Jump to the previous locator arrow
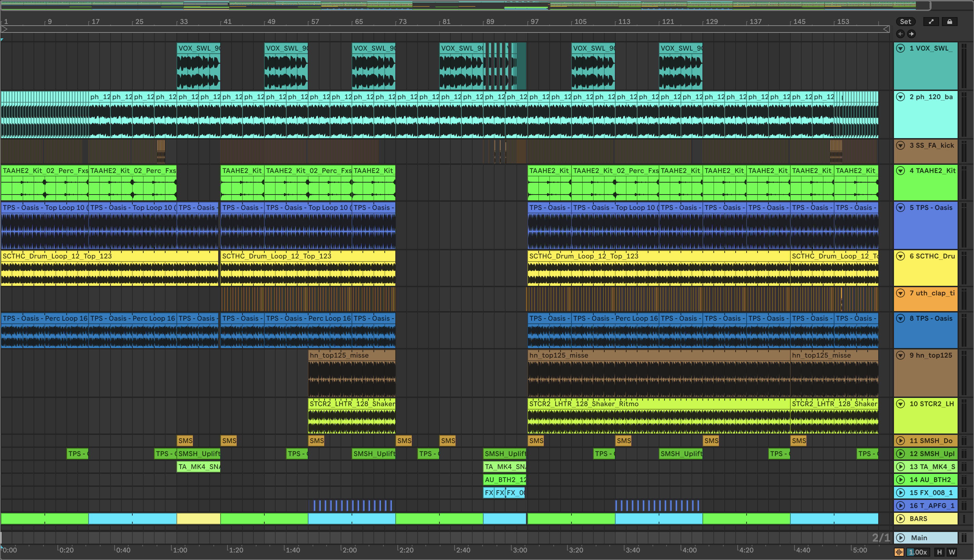Screen dimensions: 974x560 click(900, 34)
